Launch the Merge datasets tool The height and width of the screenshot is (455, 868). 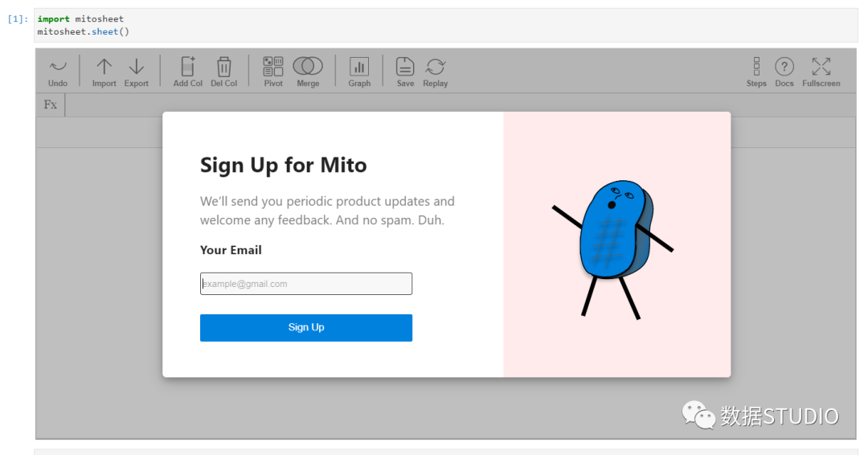[308, 72]
